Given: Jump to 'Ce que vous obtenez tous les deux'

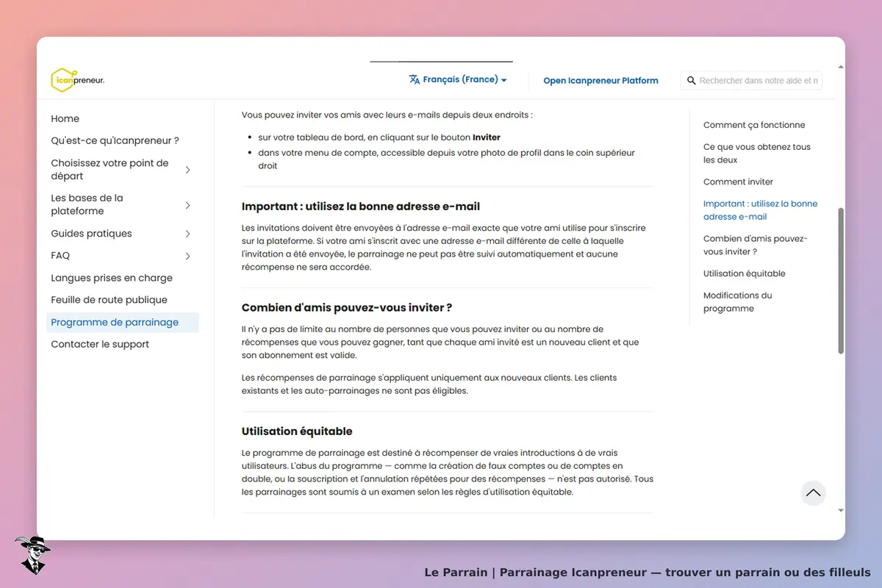Looking at the screenshot, I should click(757, 153).
